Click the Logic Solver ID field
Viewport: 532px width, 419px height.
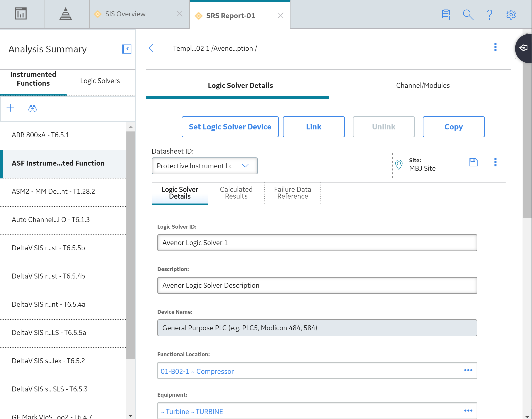317,243
